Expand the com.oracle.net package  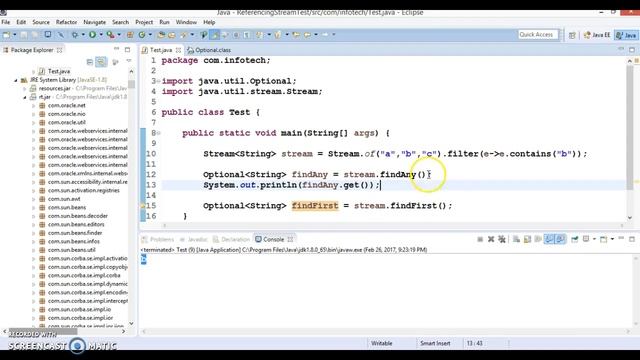click(x=34, y=106)
